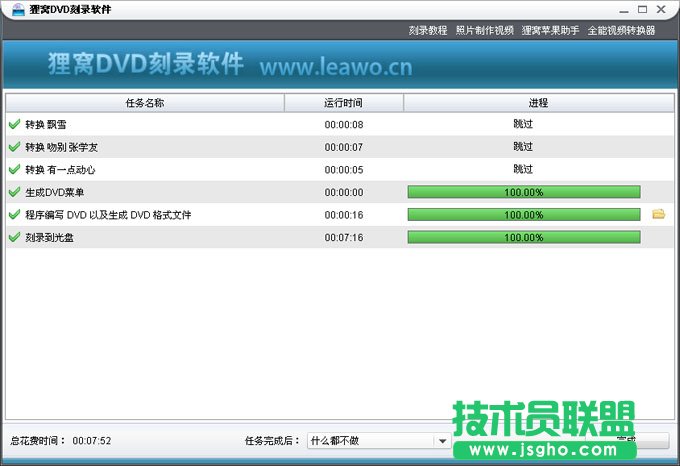Click 狸窝苹果助手 link
Image resolution: width=680 pixels, height=466 pixels.
[550, 30]
